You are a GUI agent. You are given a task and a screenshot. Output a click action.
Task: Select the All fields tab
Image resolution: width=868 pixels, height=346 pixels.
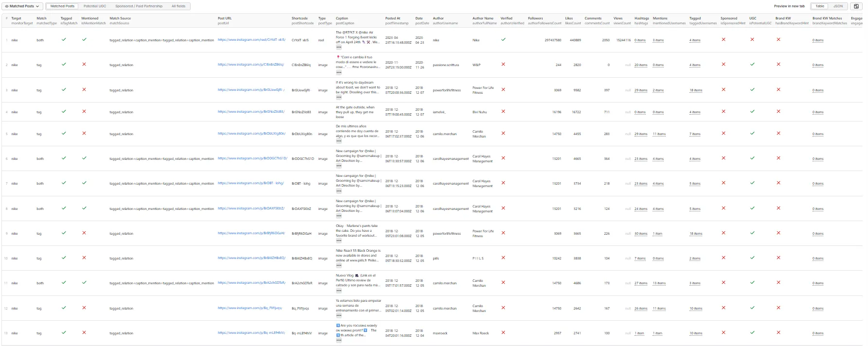[178, 6]
